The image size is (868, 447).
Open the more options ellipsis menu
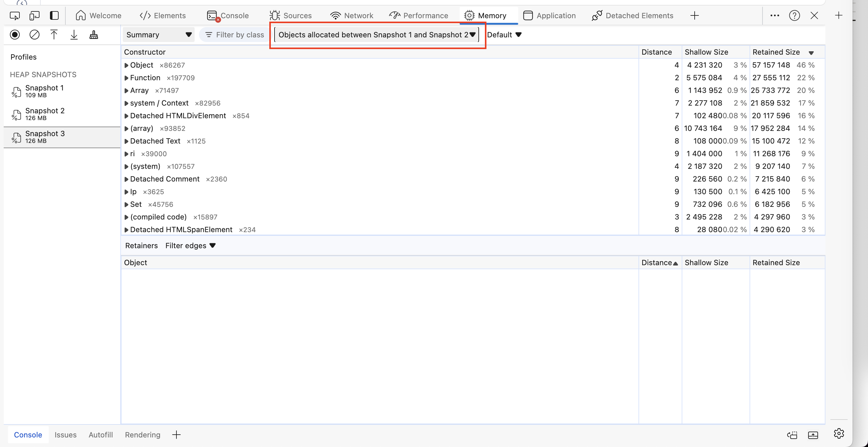(x=775, y=15)
